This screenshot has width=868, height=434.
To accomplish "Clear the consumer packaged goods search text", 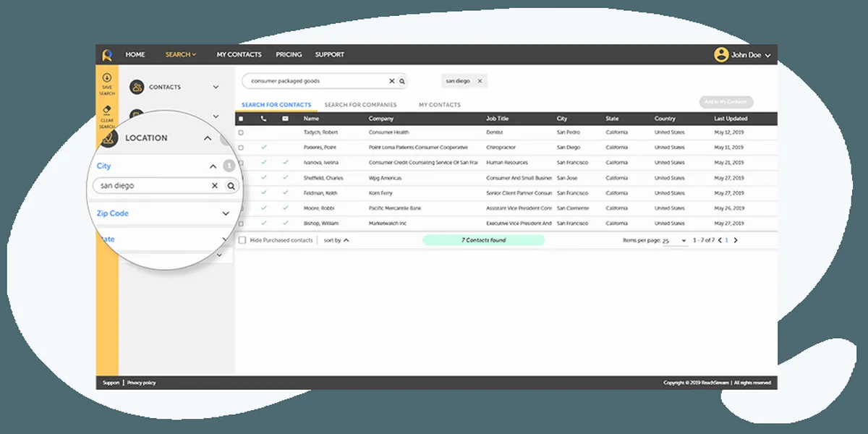I will point(392,81).
